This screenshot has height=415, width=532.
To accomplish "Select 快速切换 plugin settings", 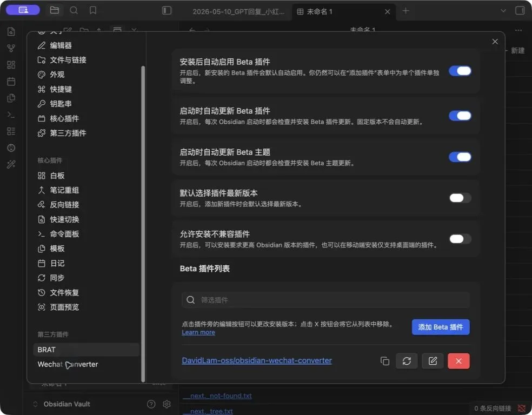I will pos(58,219).
